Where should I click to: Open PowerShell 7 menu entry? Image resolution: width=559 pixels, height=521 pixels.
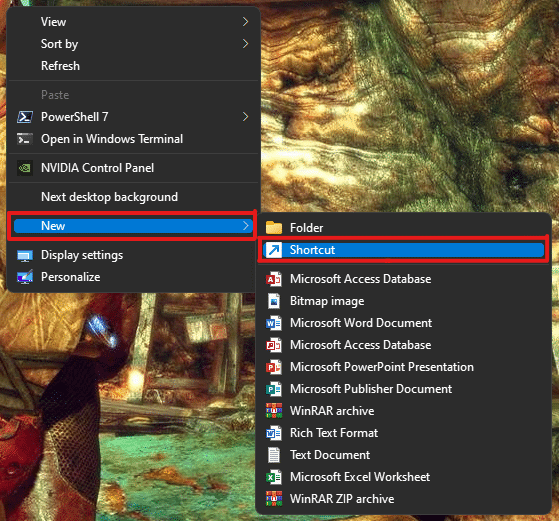point(133,117)
